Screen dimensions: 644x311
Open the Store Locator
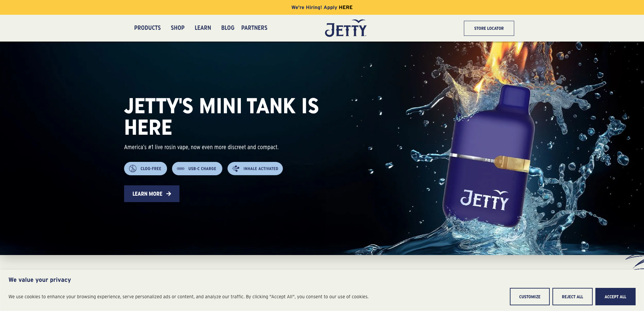(x=489, y=28)
